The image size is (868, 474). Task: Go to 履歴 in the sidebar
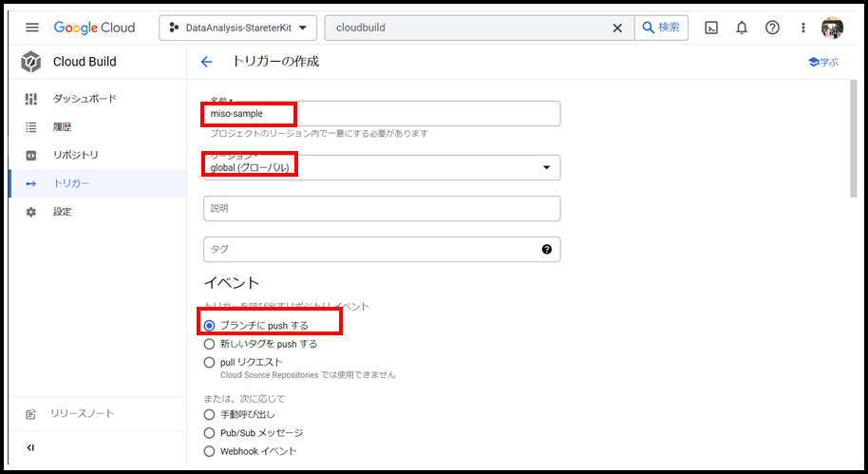(x=62, y=126)
